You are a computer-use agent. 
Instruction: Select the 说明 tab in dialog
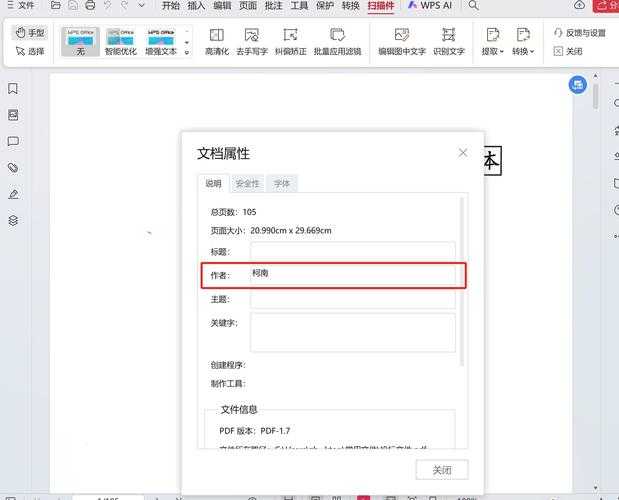pos(213,184)
